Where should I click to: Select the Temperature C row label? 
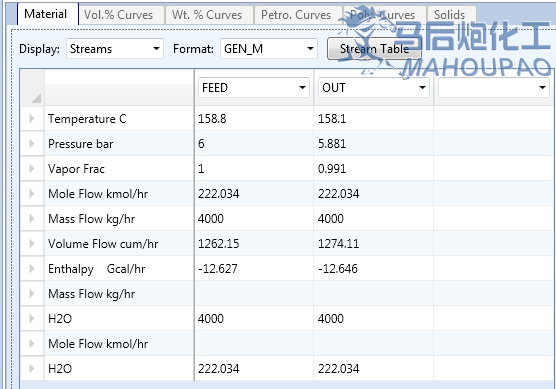coord(87,119)
